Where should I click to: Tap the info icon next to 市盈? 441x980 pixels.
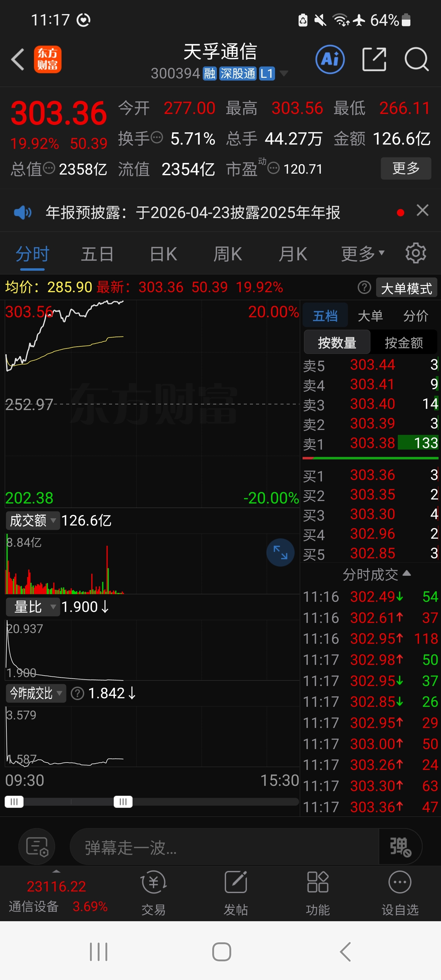pos(273,168)
